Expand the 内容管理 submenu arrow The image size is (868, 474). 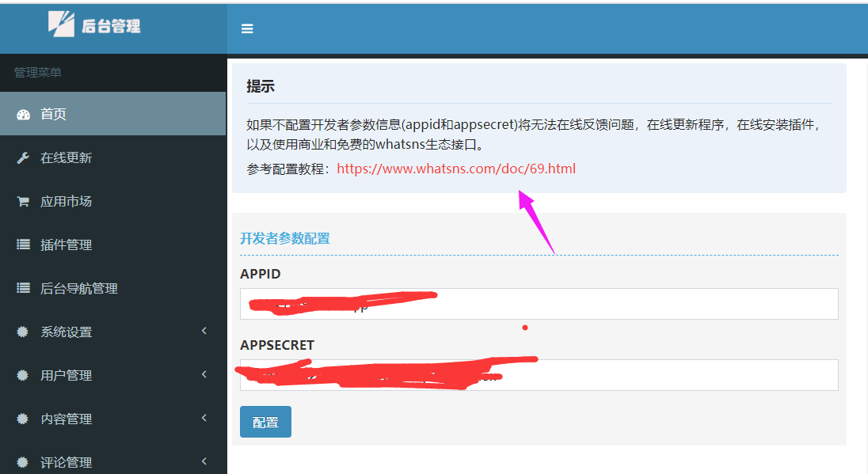[204, 418]
